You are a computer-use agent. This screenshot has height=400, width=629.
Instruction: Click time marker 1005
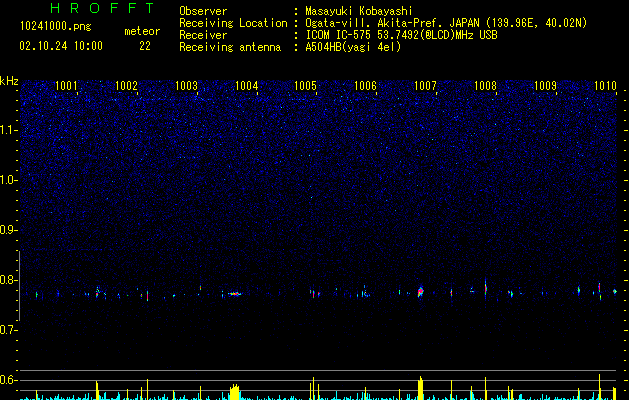point(306,86)
